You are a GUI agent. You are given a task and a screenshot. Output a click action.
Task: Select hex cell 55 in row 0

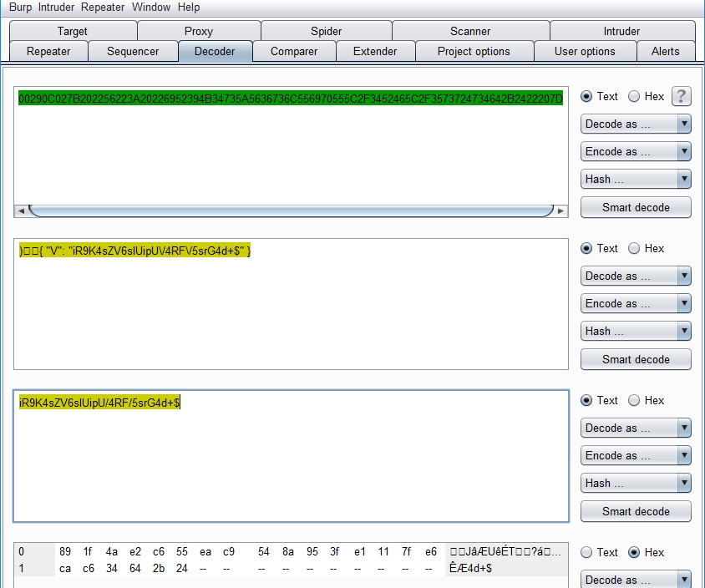[x=181, y=551]
